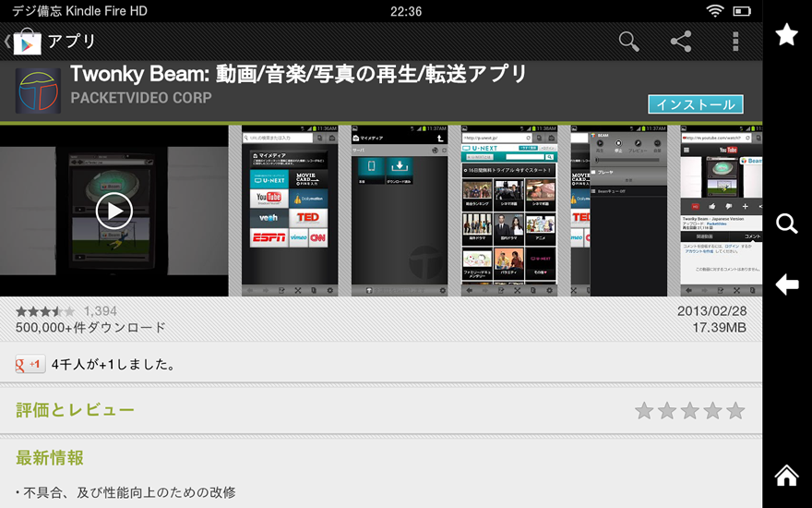This screenshot has height=508, width=812.
Task: Rate the app one star
Action: tap(644, 410)
